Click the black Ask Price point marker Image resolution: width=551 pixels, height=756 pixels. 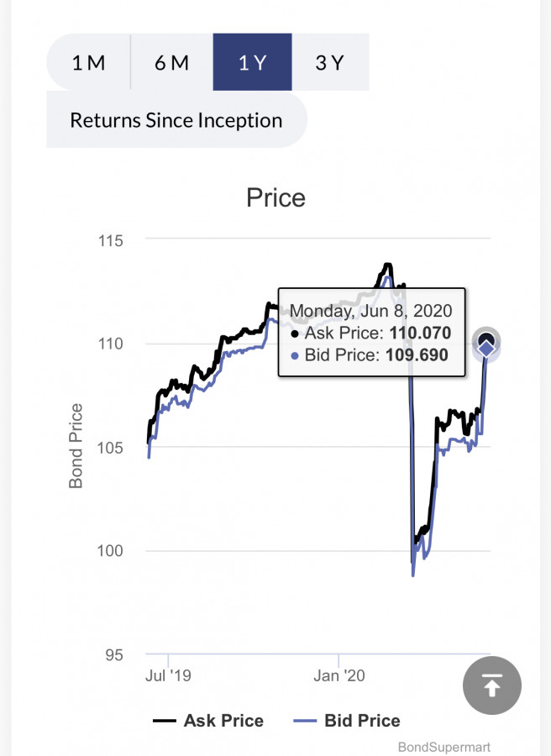pyautogui.click(x=486, y=339)
